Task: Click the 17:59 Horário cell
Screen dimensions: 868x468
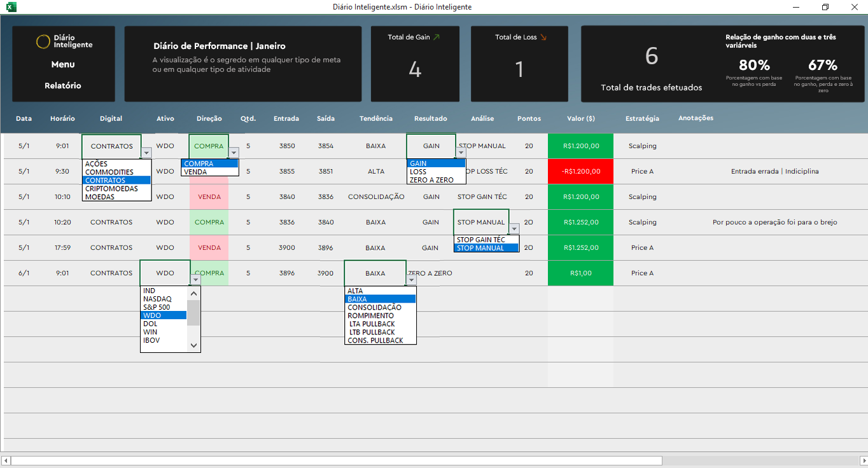Action: (62, 248)
